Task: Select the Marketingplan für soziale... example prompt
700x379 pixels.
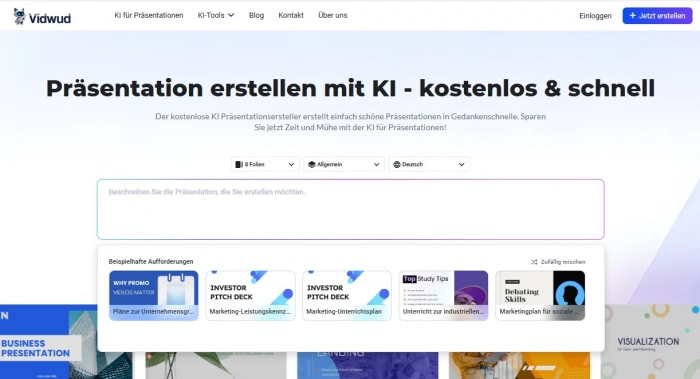Action: 540,296
